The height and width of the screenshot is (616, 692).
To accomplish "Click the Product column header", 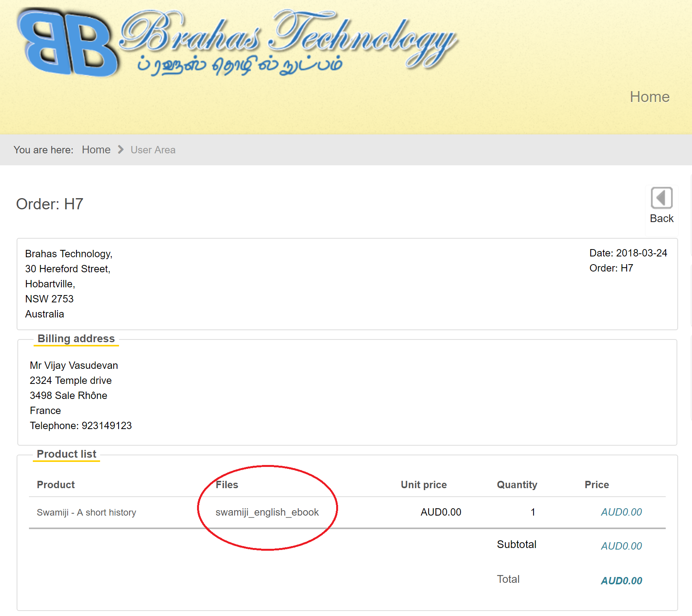I will [56, 485].
